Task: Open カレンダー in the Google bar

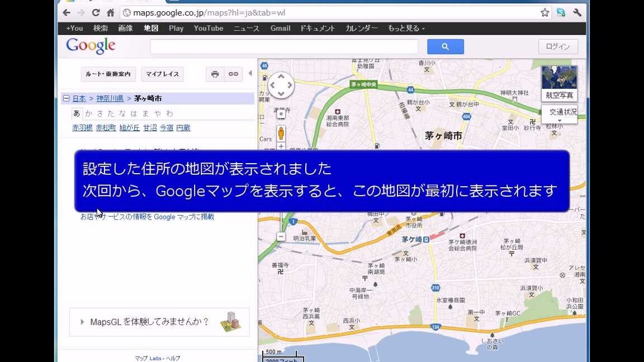Action: point(362,28)
